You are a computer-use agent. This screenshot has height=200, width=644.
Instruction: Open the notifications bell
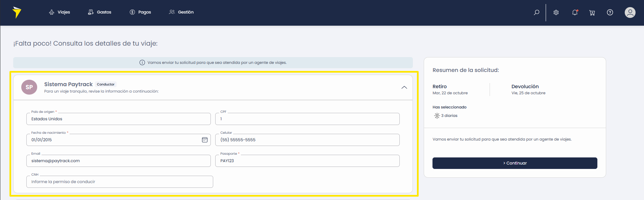pos(575,12)
